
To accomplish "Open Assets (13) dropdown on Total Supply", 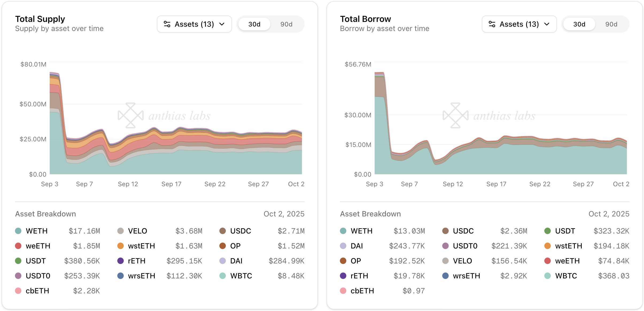I will click(194, 24).
